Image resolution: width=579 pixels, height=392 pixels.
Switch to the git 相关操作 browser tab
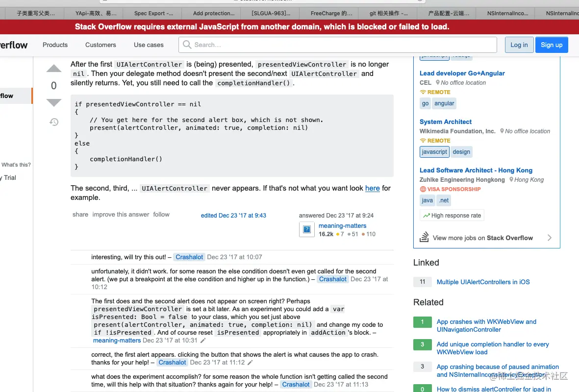(x=388, y=13)
